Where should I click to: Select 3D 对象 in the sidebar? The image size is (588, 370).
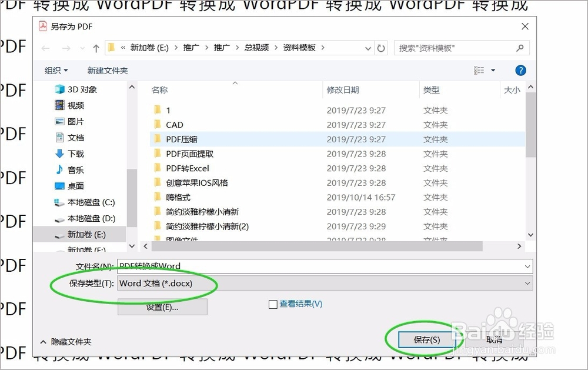[82, 89]
